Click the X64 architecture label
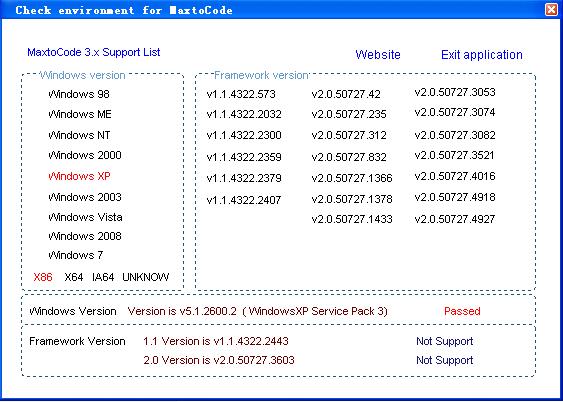Screen dimensions: 563x402 tap(74, 277)
